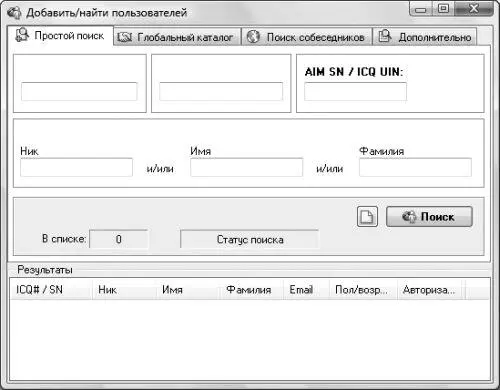Click the blank page icon beside Поиск
This screenshot has width=500, height=390.
(367, 217)
